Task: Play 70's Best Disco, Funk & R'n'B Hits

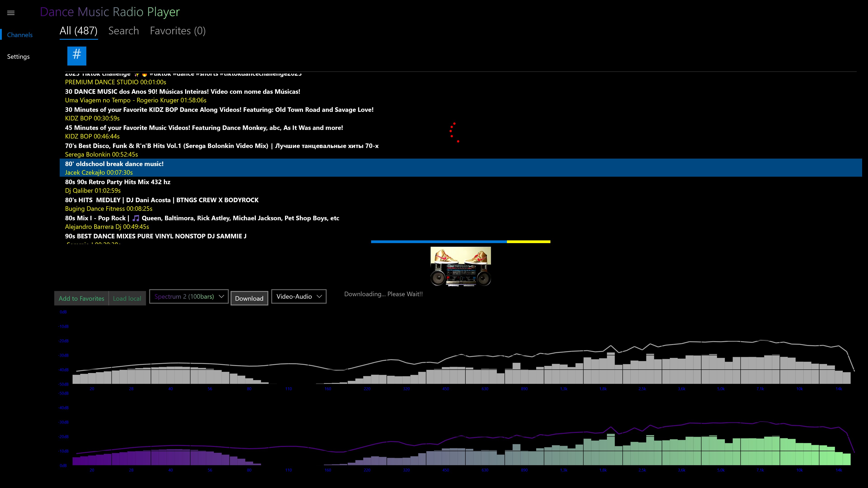Action: (221, 146)
